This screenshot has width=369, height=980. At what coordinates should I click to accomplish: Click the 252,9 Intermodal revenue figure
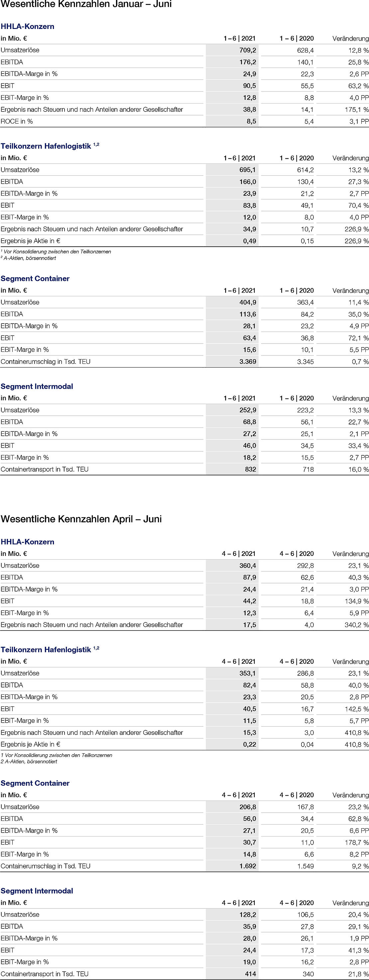[247, 410]
